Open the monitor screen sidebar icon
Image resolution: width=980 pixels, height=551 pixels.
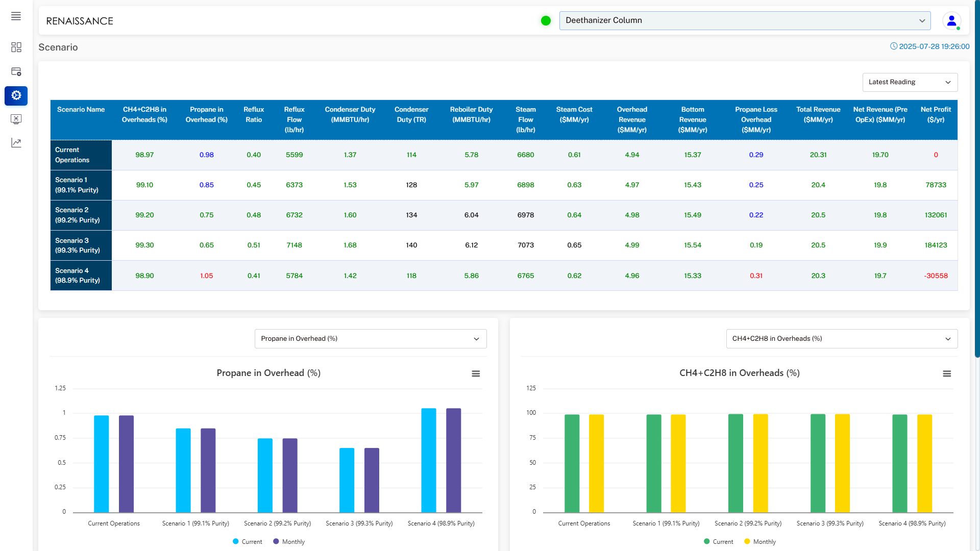pos(16,119)
